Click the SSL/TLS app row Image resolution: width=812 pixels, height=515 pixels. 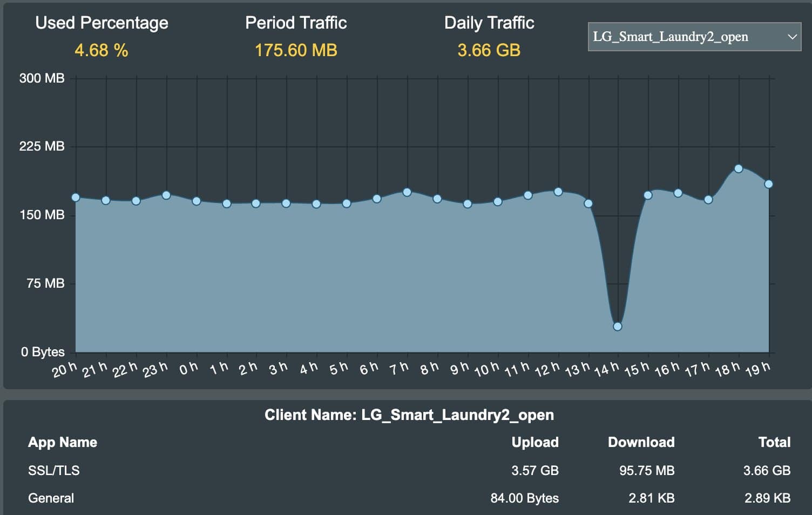pos(54,471)
